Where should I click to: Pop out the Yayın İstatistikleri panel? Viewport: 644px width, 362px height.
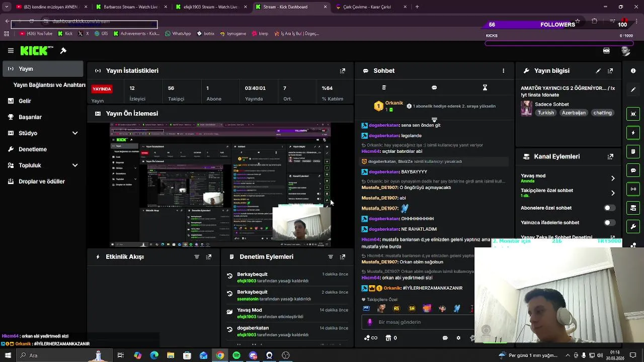coord(343,71)
